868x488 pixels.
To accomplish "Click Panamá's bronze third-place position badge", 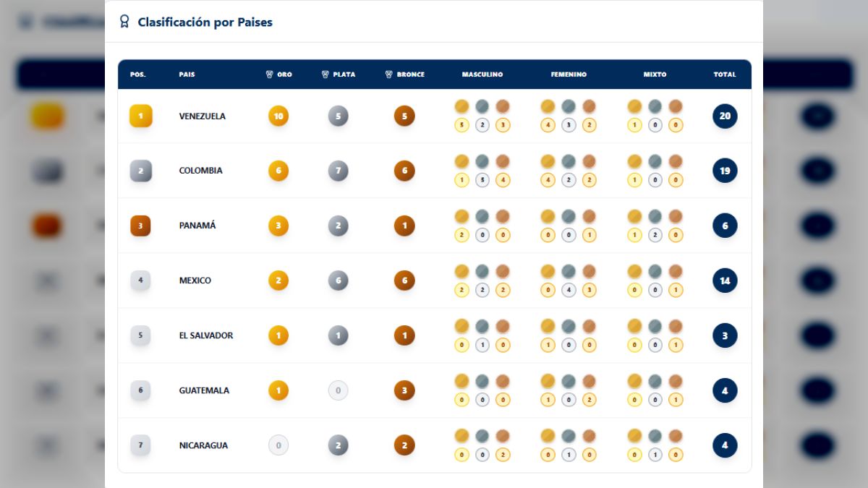I will click(x=140, y=226).
